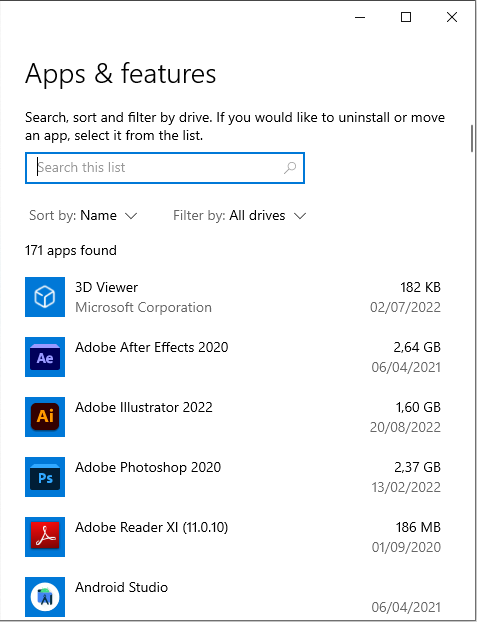
Task: Click the 3D Viewer cube icon
Action: pos(45,297)
